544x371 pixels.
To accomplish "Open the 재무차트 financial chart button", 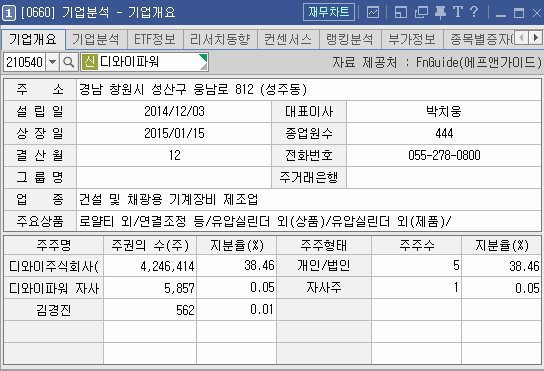I will 328,12.
